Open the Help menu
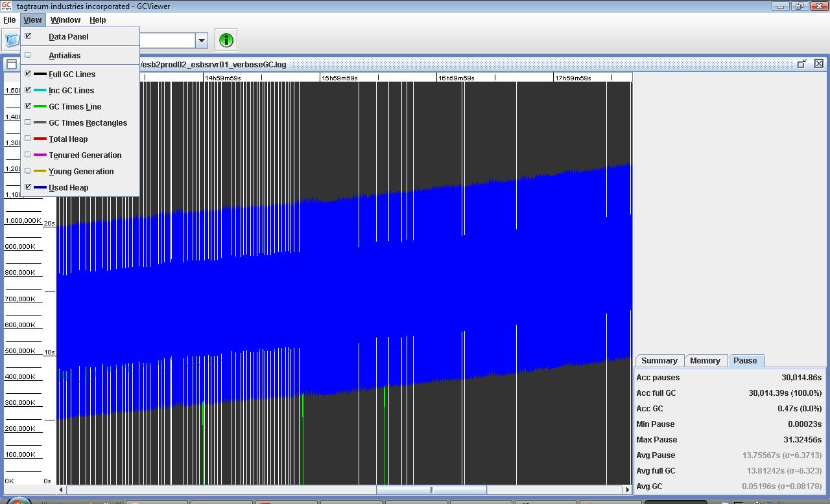 [x=98, y=20]
